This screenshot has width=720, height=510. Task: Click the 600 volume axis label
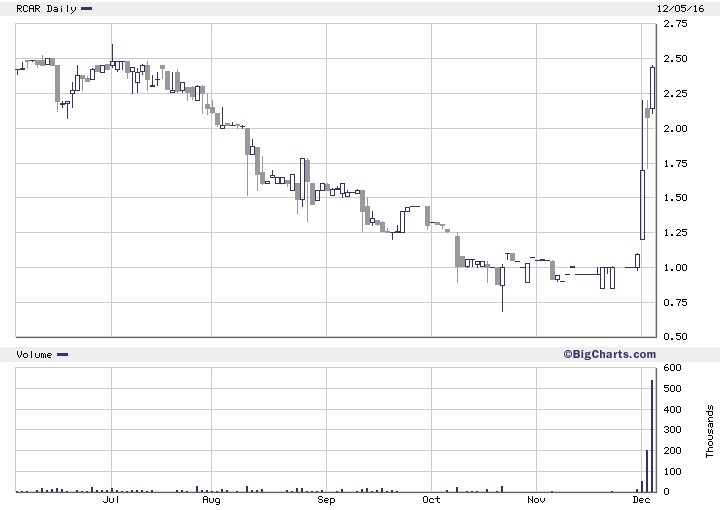coord(673,368)
